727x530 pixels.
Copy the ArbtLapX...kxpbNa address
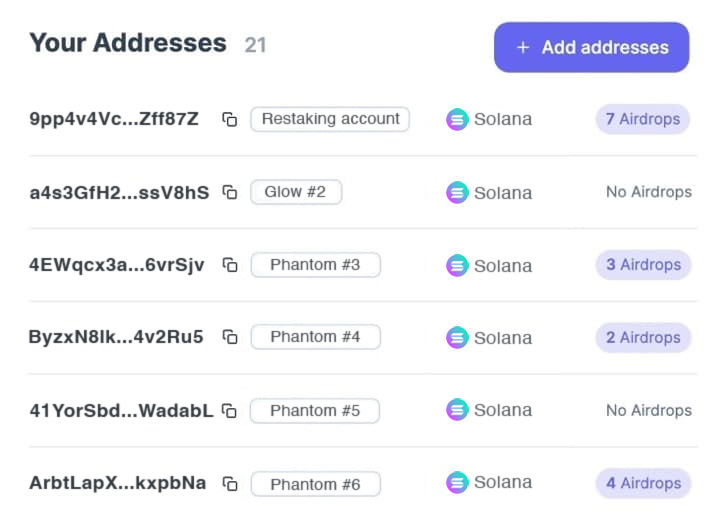pyautogui.click(x=230, y=484)
